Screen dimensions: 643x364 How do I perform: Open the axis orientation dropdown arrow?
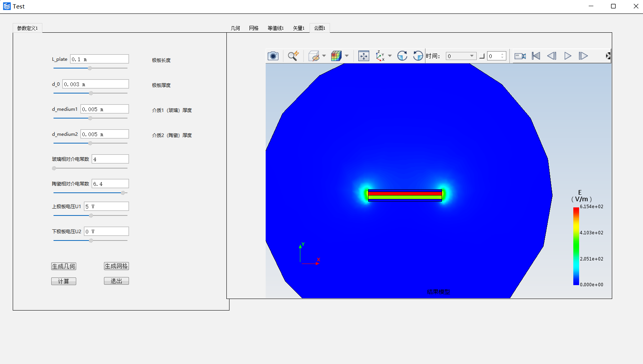pyautogui.click(x=390, y=56)
